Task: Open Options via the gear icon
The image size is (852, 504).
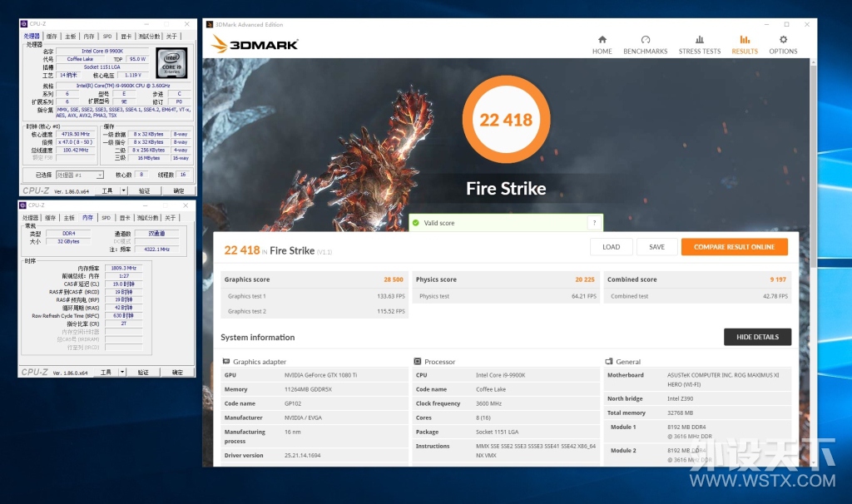Action: pyautogui.click(x=783, y=40)
